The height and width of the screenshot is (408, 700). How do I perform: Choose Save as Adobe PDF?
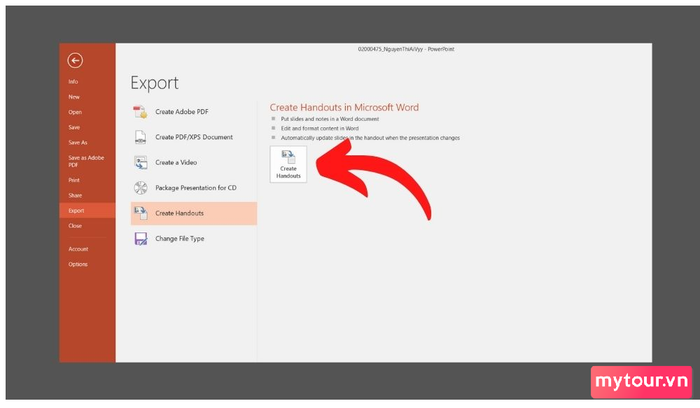[86, 161]
